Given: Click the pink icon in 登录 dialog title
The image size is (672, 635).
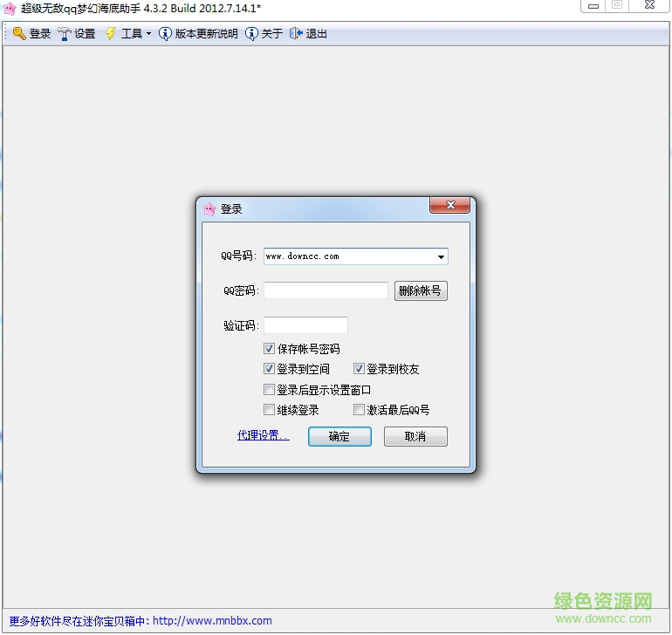Looking at the screenshot, I should [x=209, y=209].
